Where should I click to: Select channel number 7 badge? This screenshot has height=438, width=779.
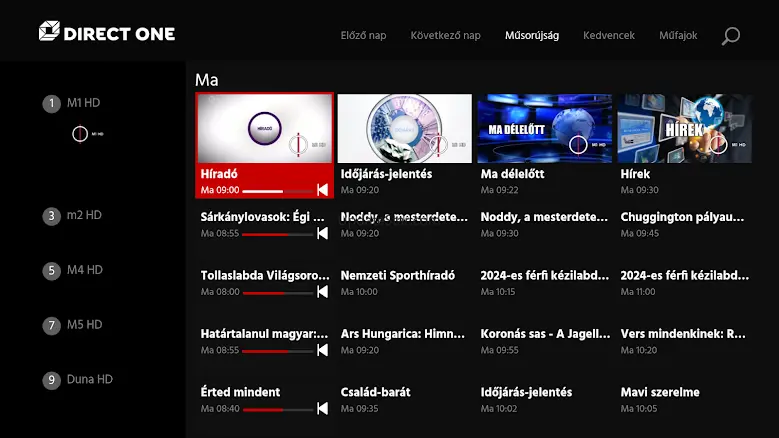[x=51, y=325]
